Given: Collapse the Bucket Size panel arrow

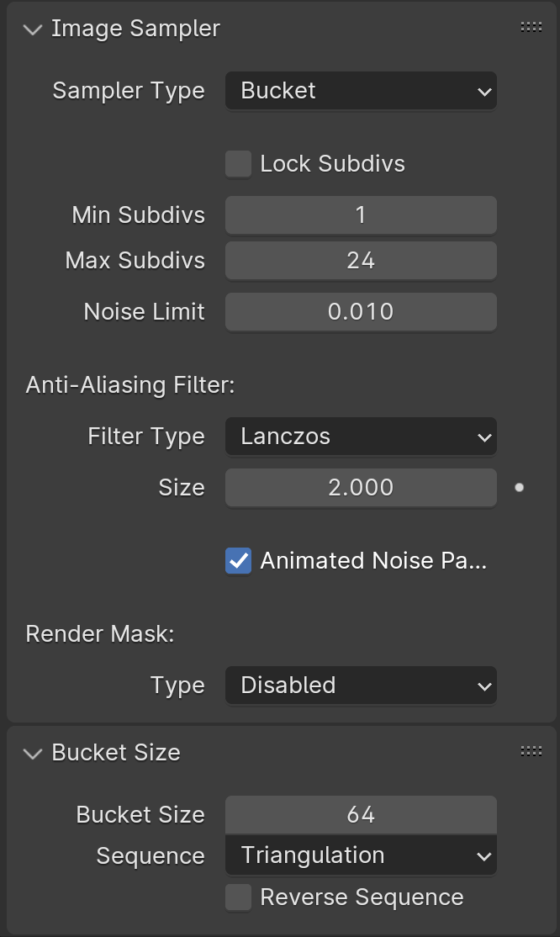Looking at the screenshot, I should coord(33,753).
